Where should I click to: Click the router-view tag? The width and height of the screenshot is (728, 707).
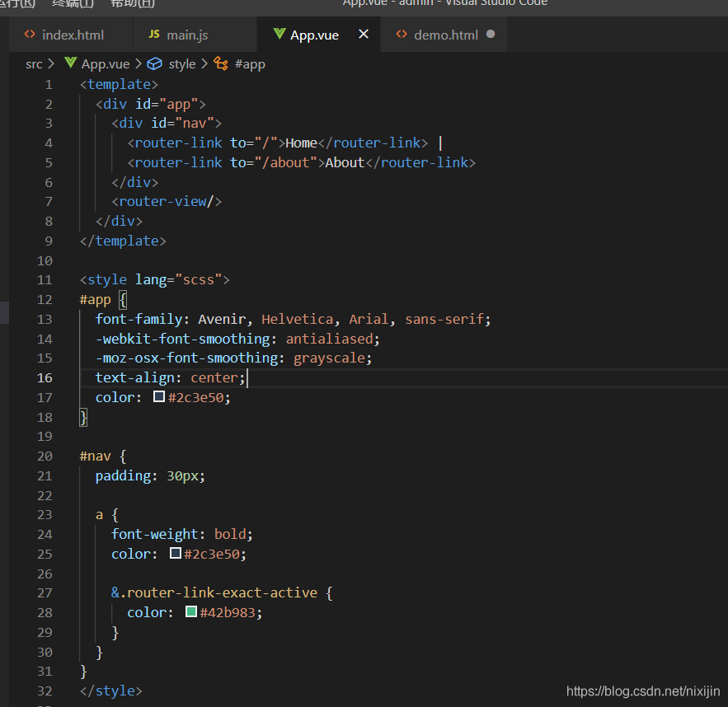tap(167, 201)
